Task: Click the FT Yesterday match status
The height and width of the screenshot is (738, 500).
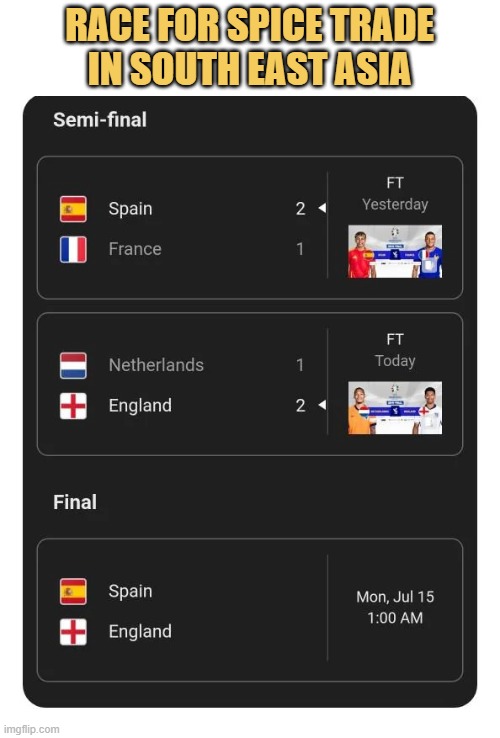Action: click(x=395, y=193)
